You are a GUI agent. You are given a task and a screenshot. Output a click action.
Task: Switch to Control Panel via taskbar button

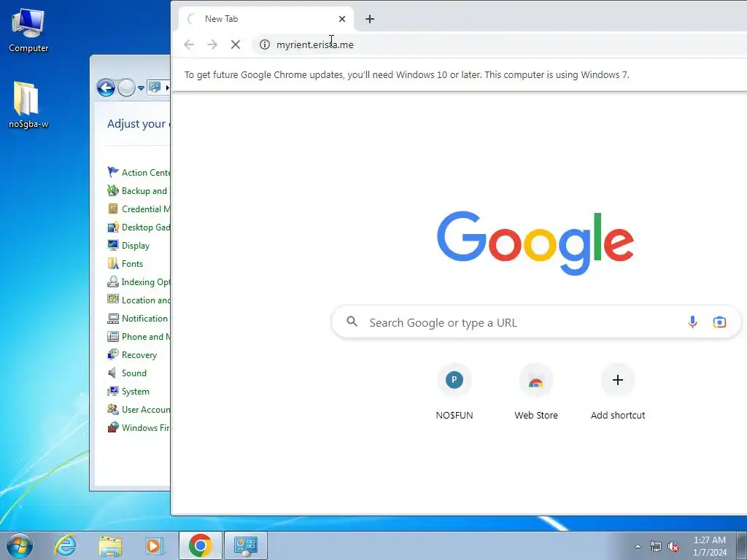coord(246,545)
